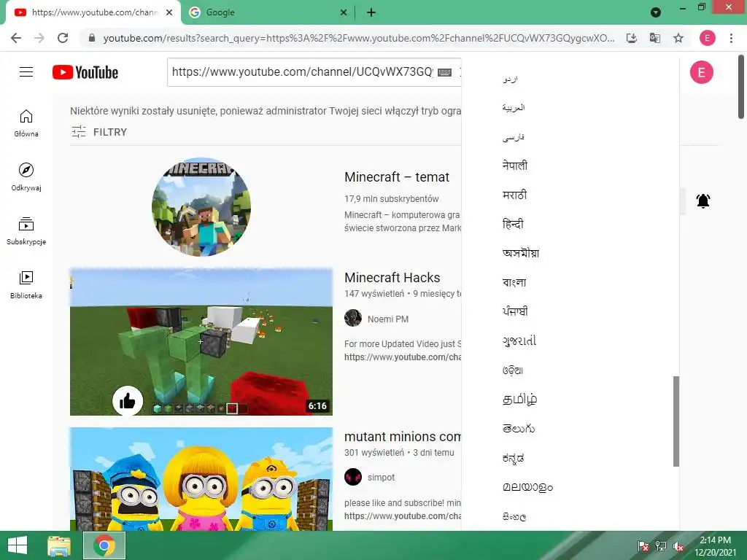Click the simpot channel name
Image resolution: width=747 pixels, height=560 pixels.
[381, 477]
